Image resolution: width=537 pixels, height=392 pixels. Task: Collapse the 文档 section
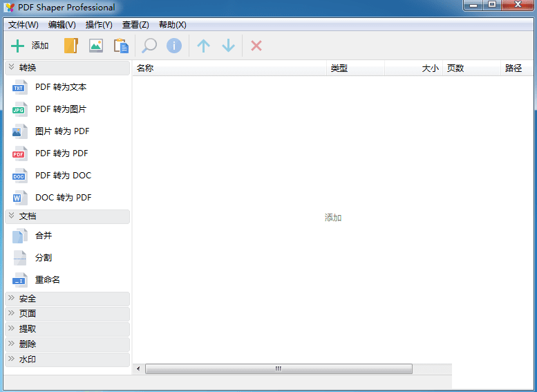click(68, 216)
